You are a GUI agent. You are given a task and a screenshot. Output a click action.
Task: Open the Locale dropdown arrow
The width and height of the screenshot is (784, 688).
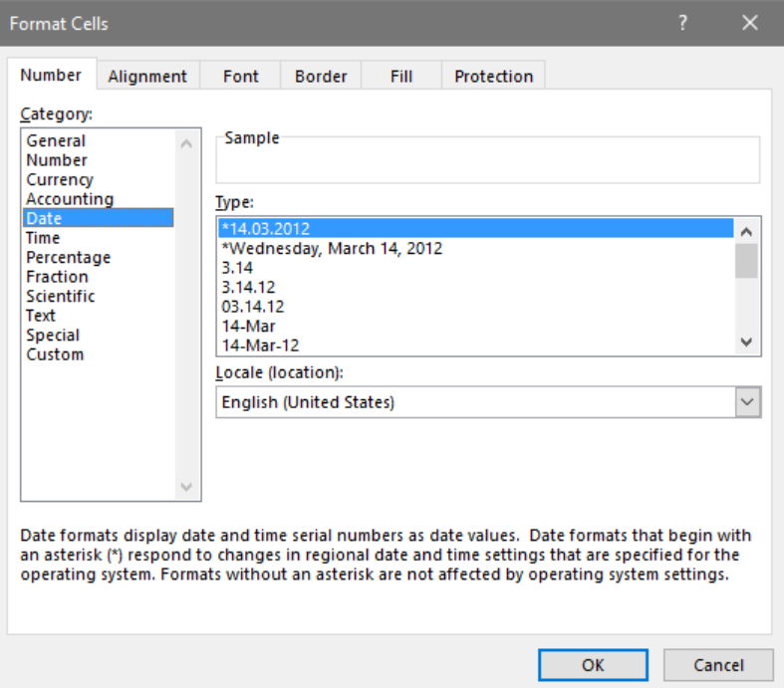747,401
